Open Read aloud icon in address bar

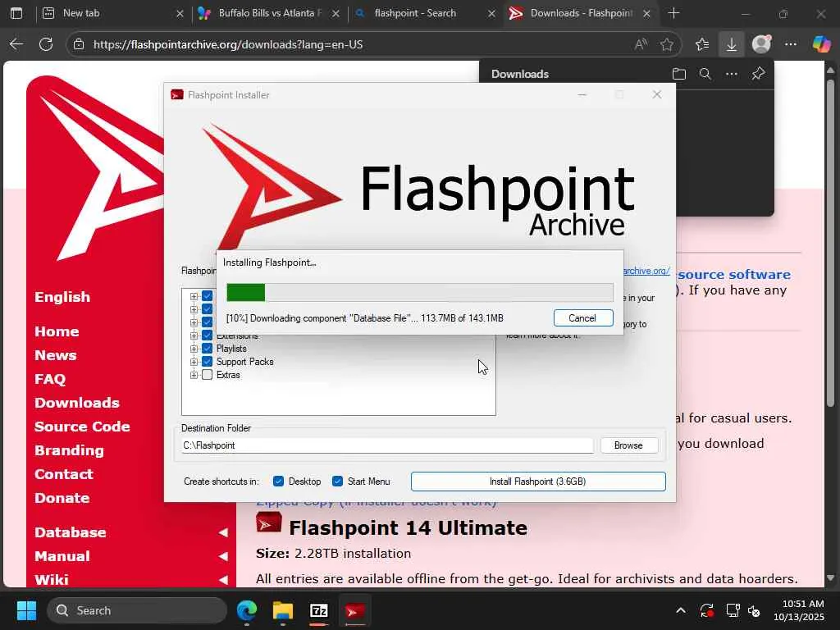[641, 44]
